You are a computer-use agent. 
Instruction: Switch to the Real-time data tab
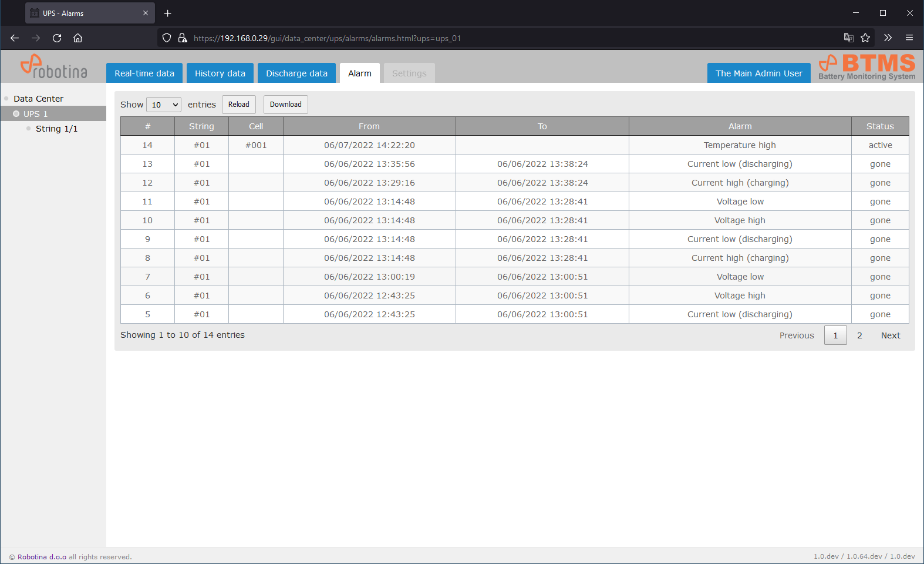tap(144, 73)
